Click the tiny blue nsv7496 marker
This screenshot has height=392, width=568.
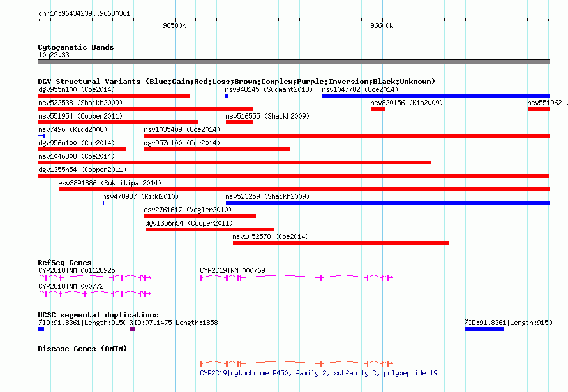tap(41, 136)
